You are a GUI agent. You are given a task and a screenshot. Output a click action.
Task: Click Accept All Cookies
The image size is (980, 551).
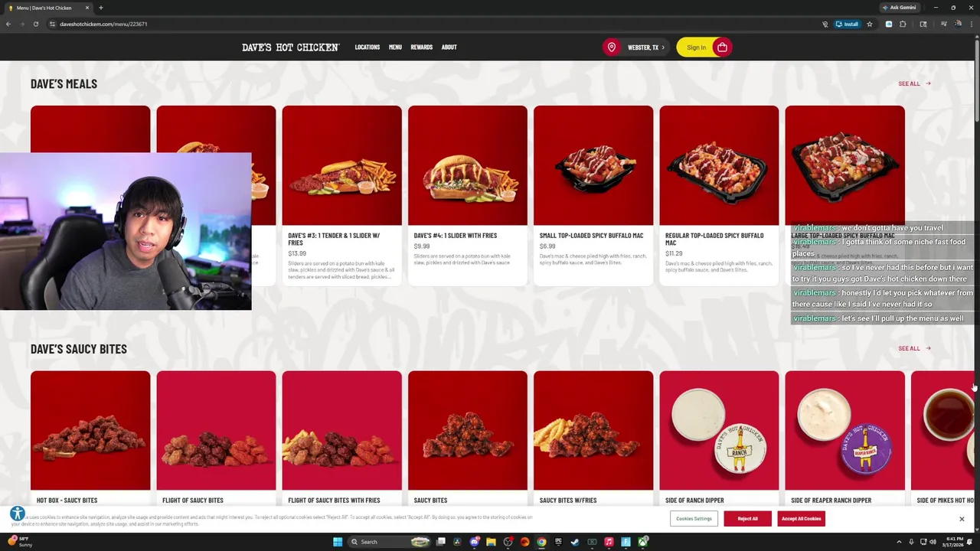801,518
